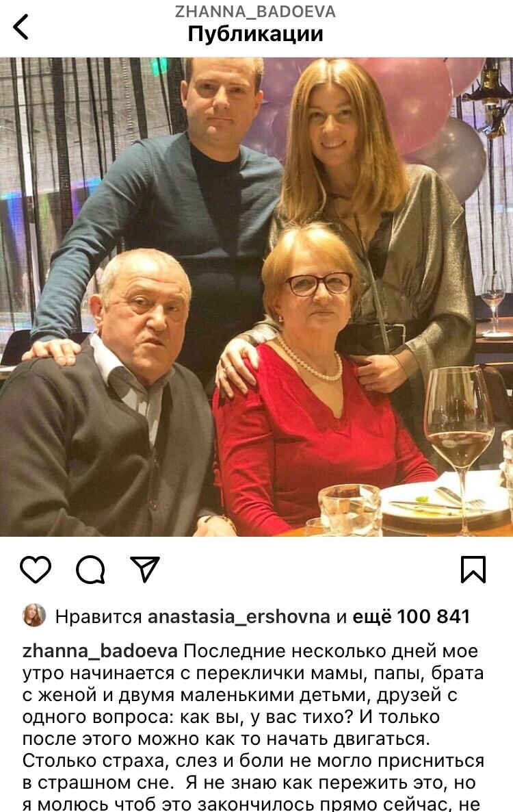Open comments via the speech bubble icon
This screenshot has width=513, height=812.
click(90, 570)
